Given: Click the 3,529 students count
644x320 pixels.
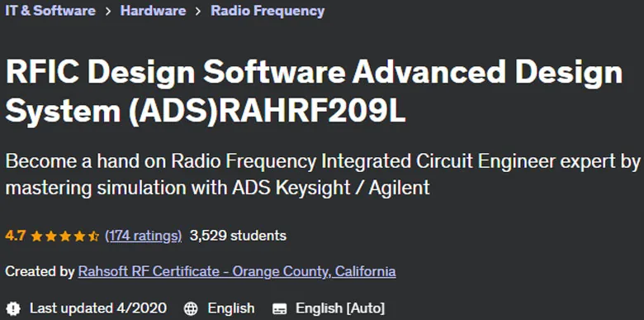Looking at the screenshot, I should point(238,236).
